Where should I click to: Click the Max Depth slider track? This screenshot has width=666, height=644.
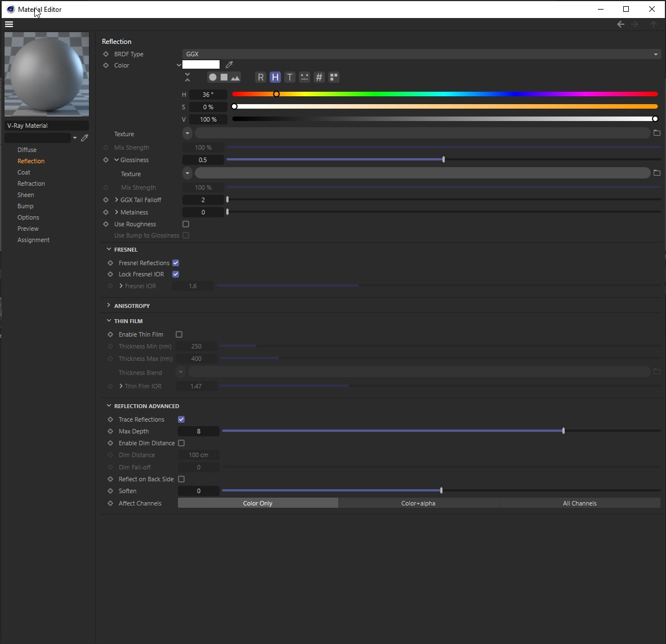pyautogui.click(x=441, y=431)
